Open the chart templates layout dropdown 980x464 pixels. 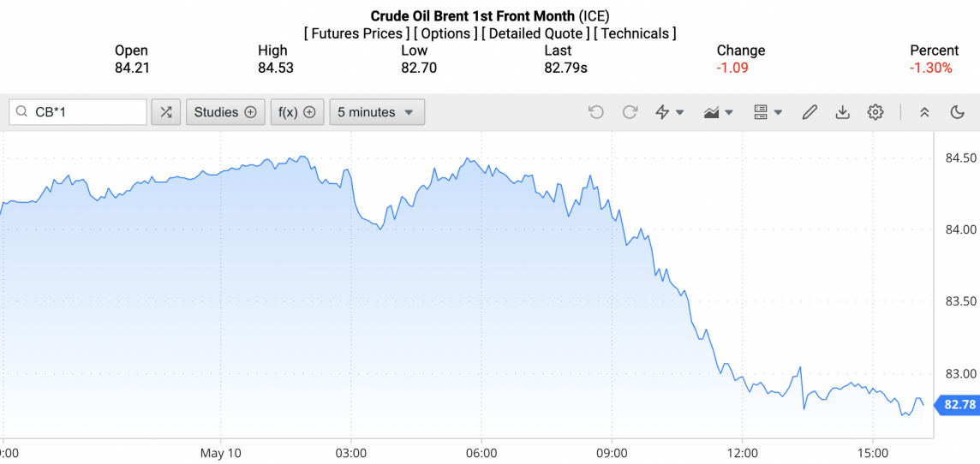pos(768,112)
